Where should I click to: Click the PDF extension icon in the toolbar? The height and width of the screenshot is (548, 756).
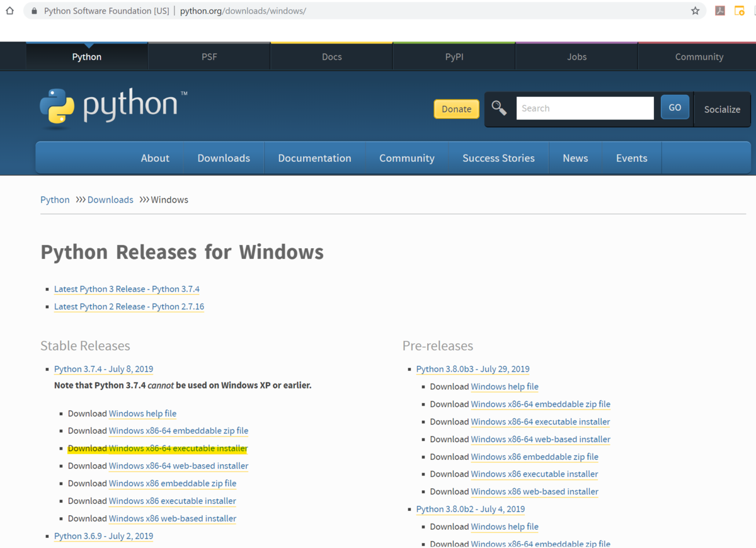point(720,11)
